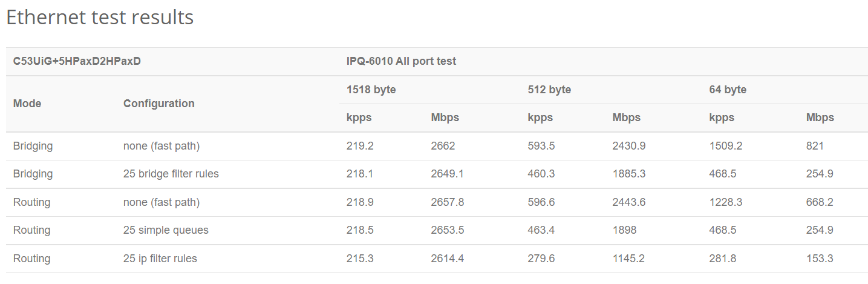Screen dimensions: 868x284
Task: Click the 2662 Mbps value
Action: point(443,146)
